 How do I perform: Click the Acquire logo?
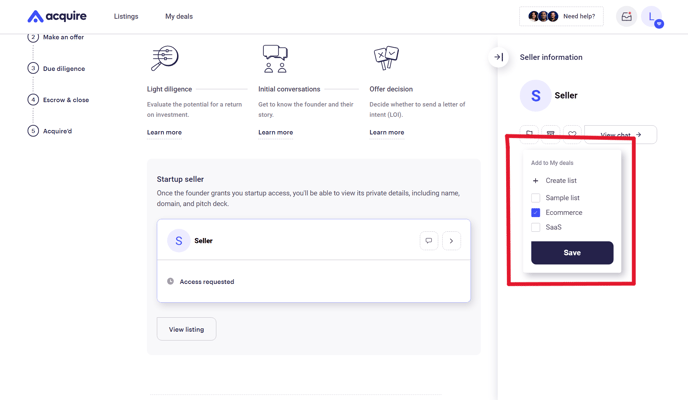pos(57,16)
